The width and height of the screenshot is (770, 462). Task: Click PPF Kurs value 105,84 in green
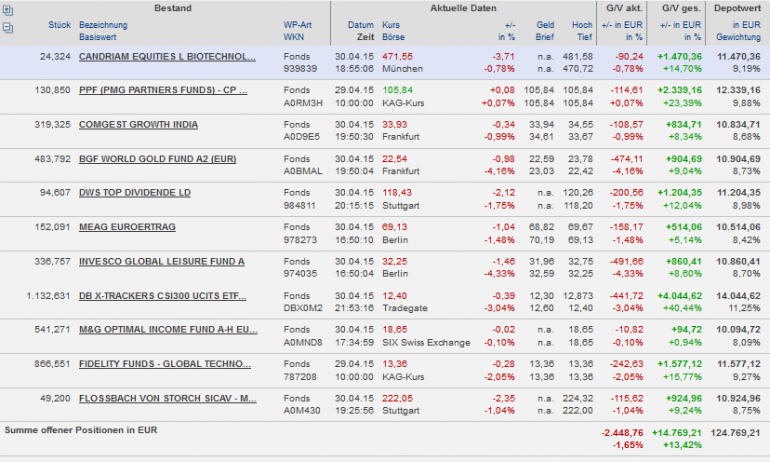click(x=397, y=90)
